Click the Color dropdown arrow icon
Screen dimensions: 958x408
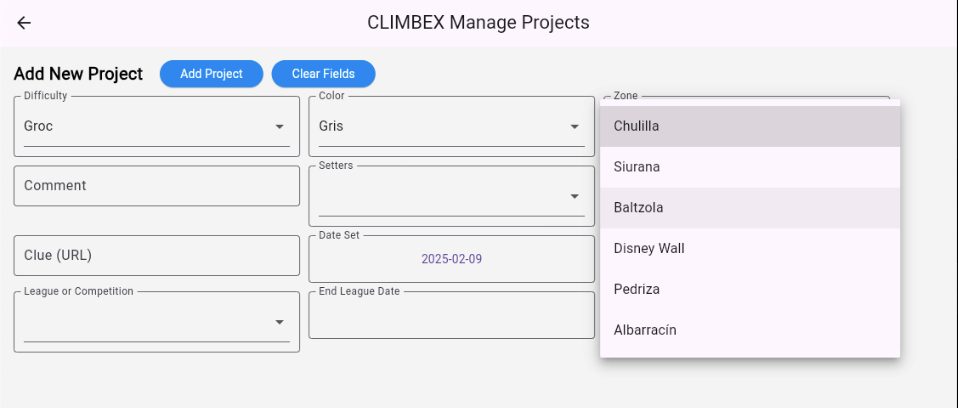point(574,126)
